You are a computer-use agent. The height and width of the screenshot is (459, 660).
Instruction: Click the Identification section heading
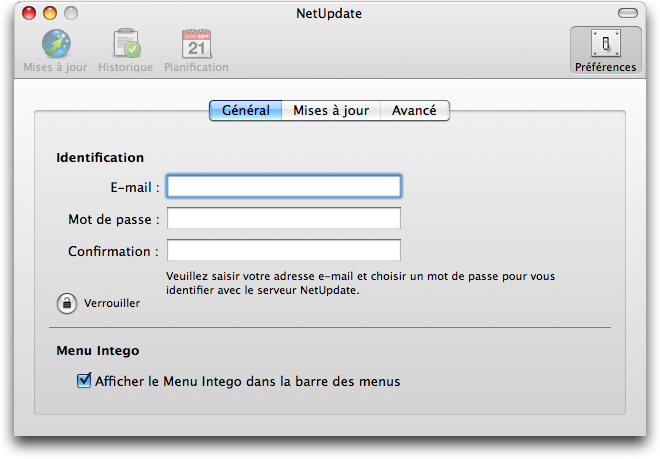(x=100, y=157)
